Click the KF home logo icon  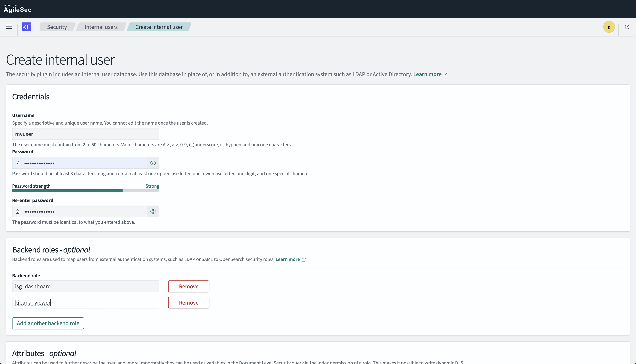[x=26, y=27]
